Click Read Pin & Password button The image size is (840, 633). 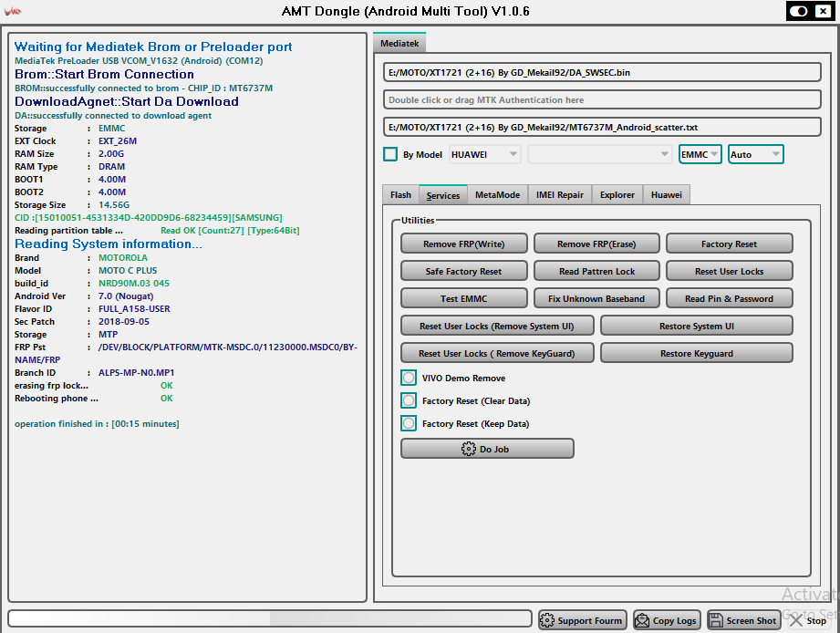(729, 298)
